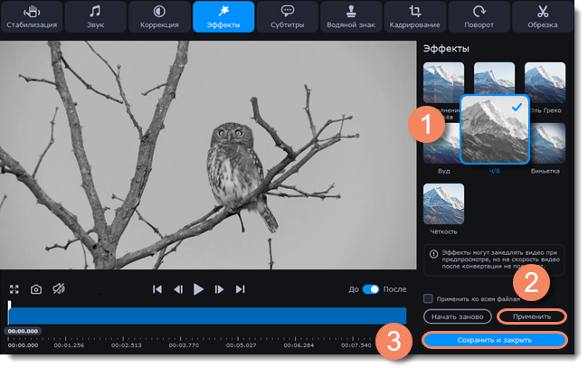Step forward one frame

pyautogui.click(x=220, y=289)
